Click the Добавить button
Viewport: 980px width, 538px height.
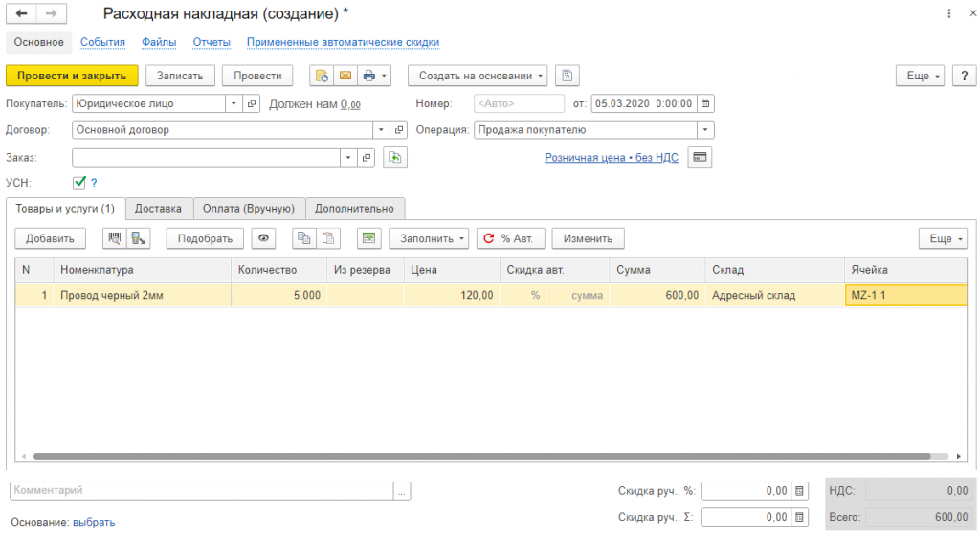click(50, 238)
